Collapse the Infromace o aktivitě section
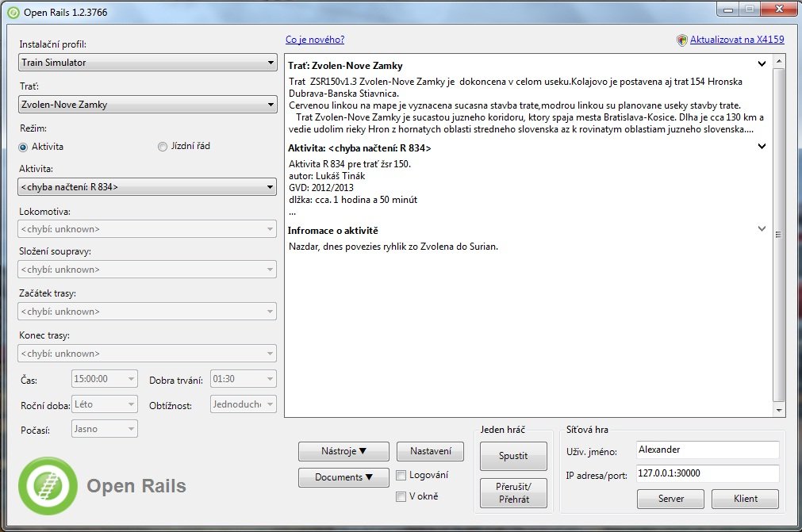Screen dimensions: 802x532 tap(762, 228)
